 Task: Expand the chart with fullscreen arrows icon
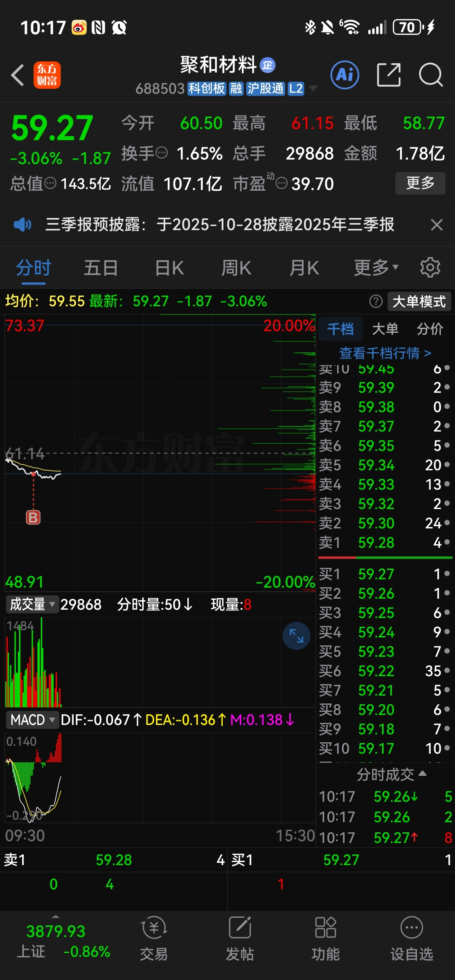296,636
